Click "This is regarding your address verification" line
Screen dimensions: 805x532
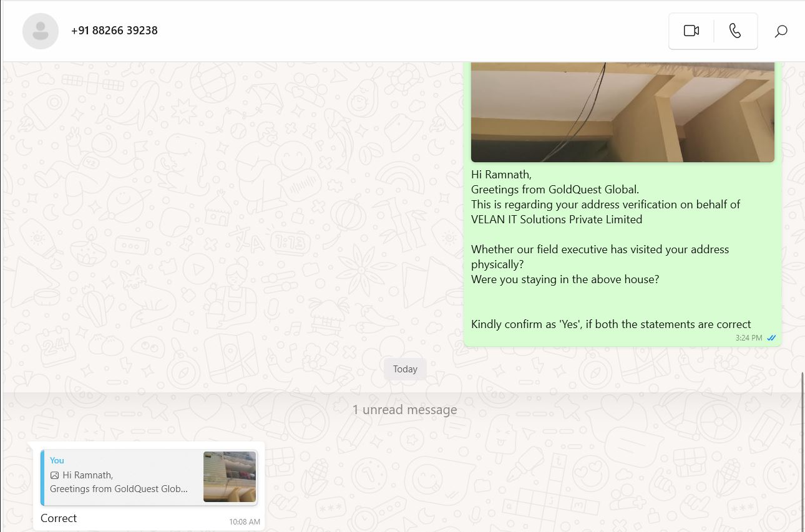605,205
